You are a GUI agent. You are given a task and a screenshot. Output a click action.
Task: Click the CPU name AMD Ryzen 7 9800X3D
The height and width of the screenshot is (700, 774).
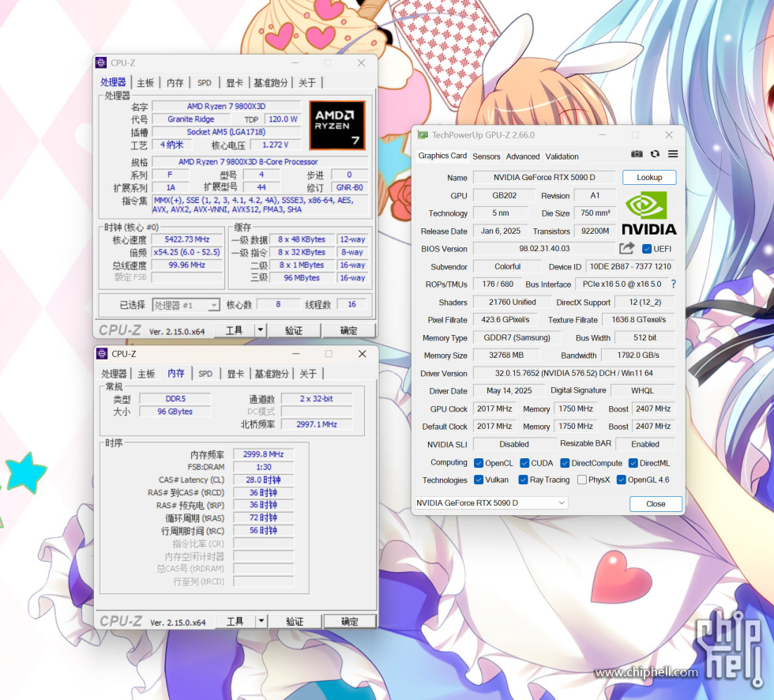pyautogui.click(x=226, y=106)
